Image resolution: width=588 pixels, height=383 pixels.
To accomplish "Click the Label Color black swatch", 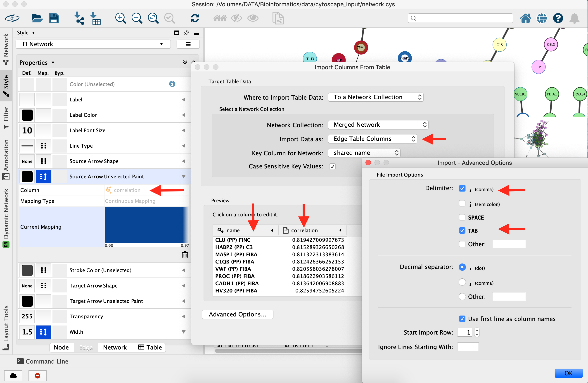I will click(x=27, y=115).
